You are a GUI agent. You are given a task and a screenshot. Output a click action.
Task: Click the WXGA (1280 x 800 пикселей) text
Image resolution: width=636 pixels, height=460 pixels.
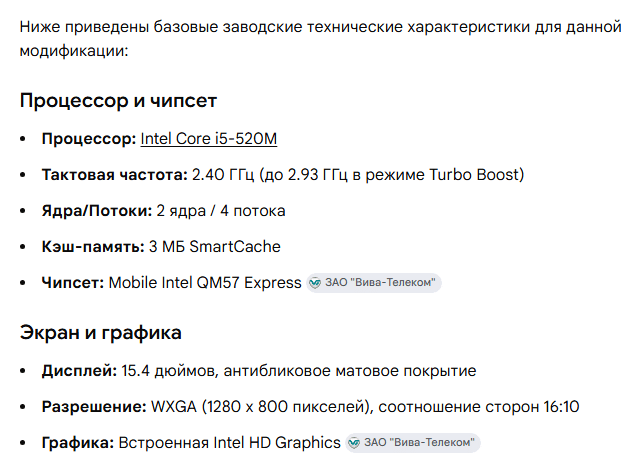click(x=262, y=406)
